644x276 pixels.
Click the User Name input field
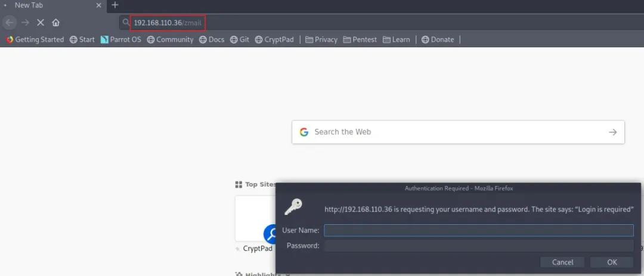click(478, 230)
